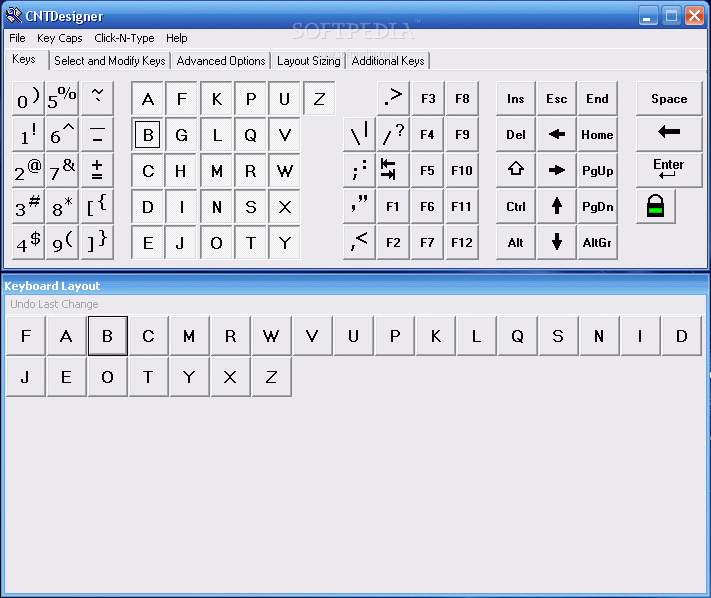The height and width of the screenshot is (598, 711).
Task: Select the Del key
Action: point(516,134)
